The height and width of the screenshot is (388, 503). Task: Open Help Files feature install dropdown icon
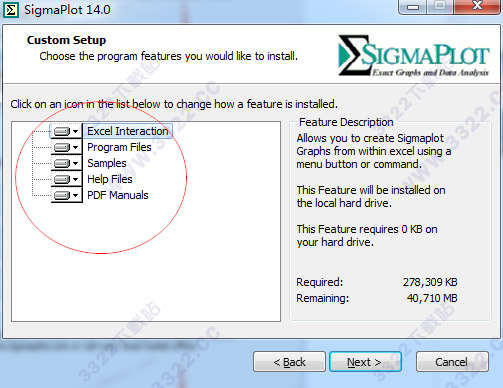(66, 179)
